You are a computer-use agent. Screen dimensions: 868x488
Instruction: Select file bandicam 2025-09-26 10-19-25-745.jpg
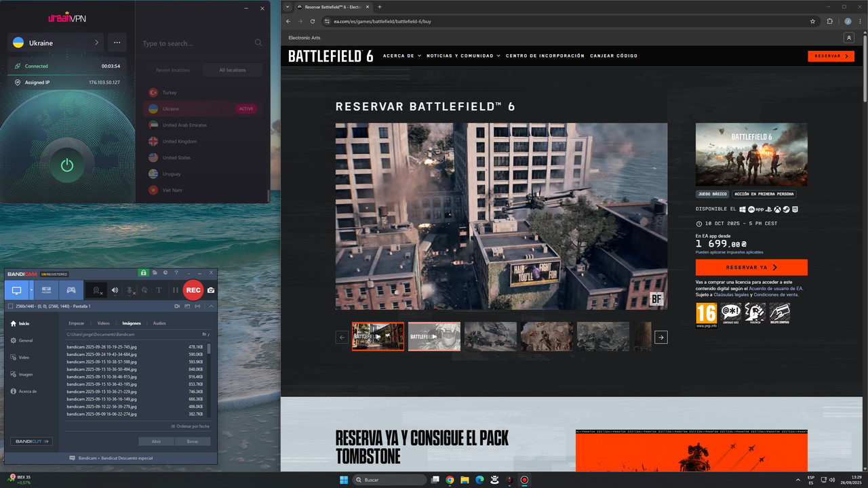[135, 346]
